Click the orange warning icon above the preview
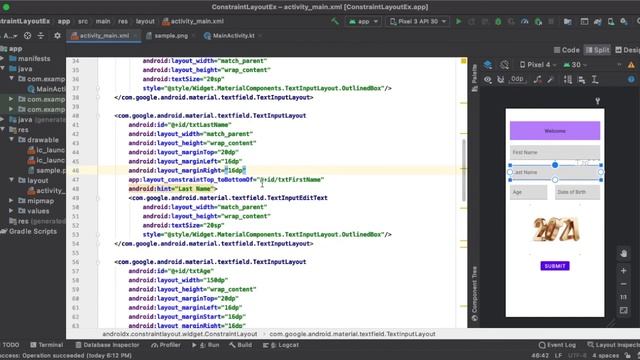Image resolution: width=640 pixels, height=360 pixels. 631,64
